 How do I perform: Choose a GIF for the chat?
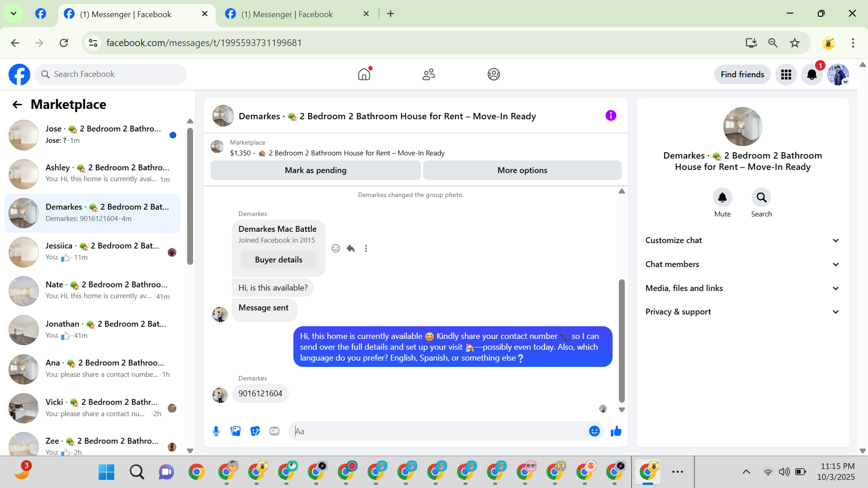(x=274, y=432)
